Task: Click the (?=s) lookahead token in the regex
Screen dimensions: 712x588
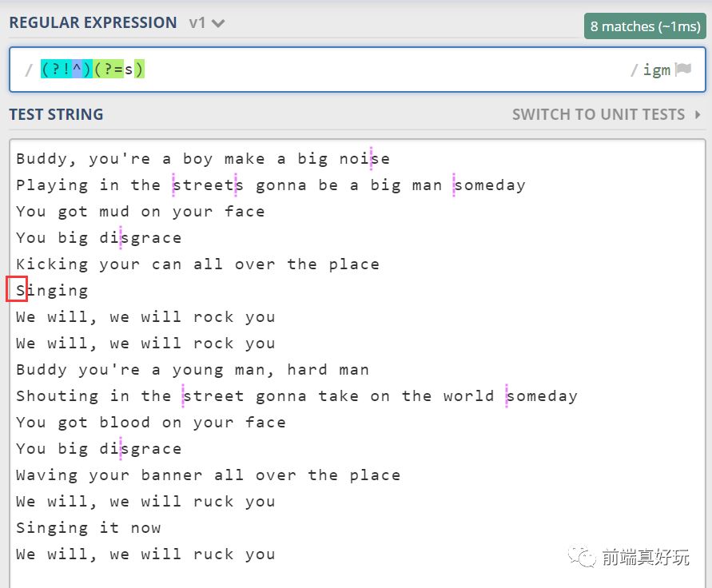Action: 119,69
